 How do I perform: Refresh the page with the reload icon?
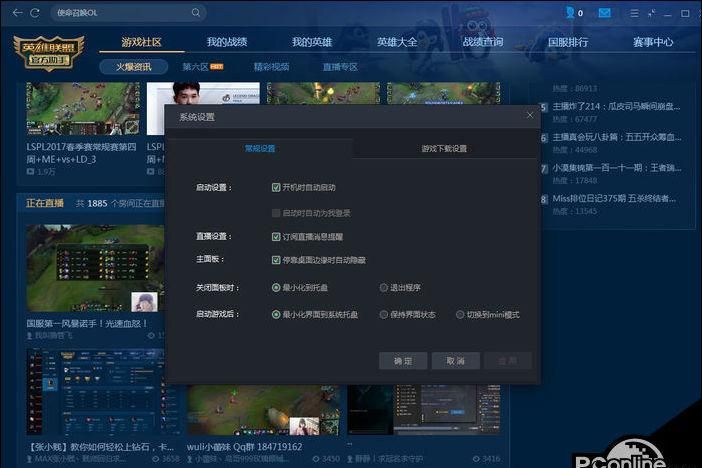pos(35,13)
